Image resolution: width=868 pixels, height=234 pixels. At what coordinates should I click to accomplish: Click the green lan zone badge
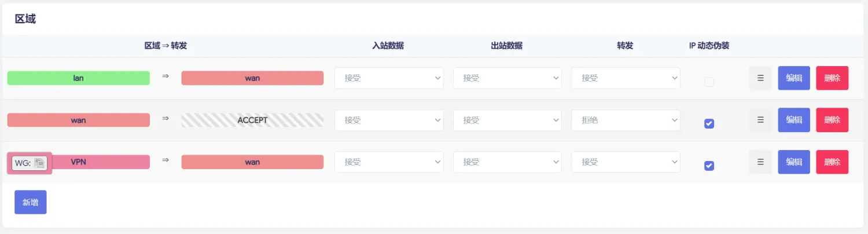pyautogui.click(x=78, y=78)
